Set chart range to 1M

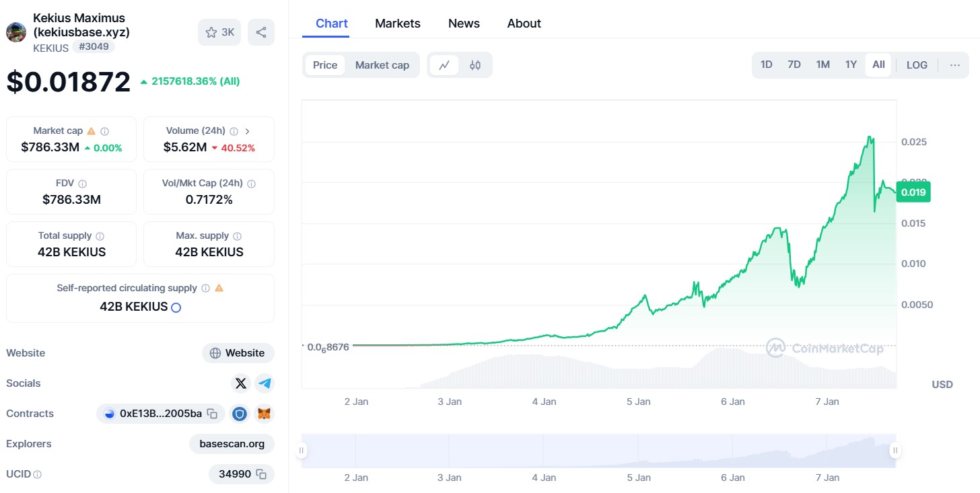[x=823, y=65]
